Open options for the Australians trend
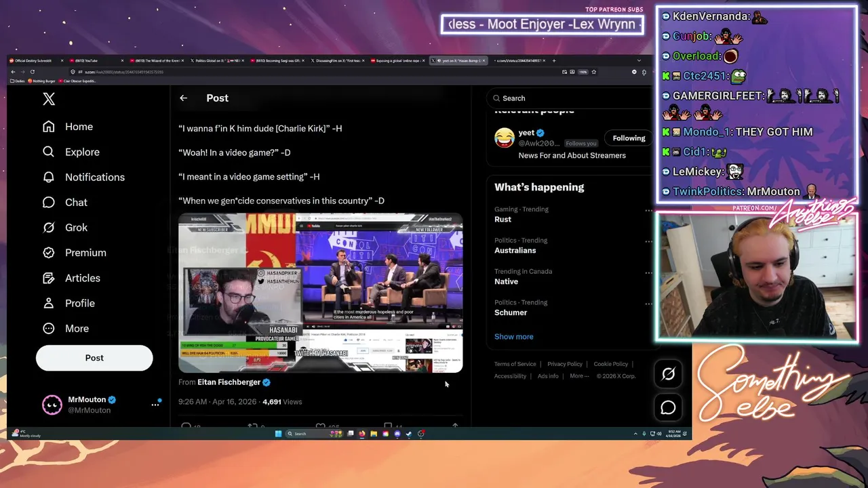The width and height of the screenshot is (868, 488). 648,242
